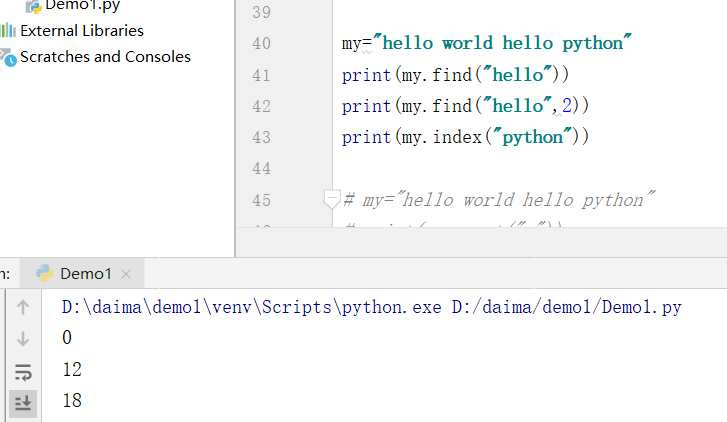Click line number 43 in the gutter
The image size is (727, 422).
261,137
